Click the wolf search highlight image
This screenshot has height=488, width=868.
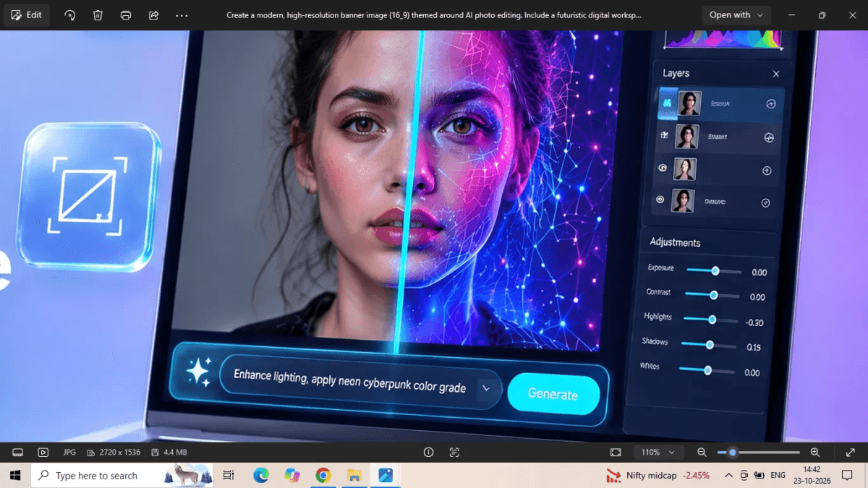188,475
